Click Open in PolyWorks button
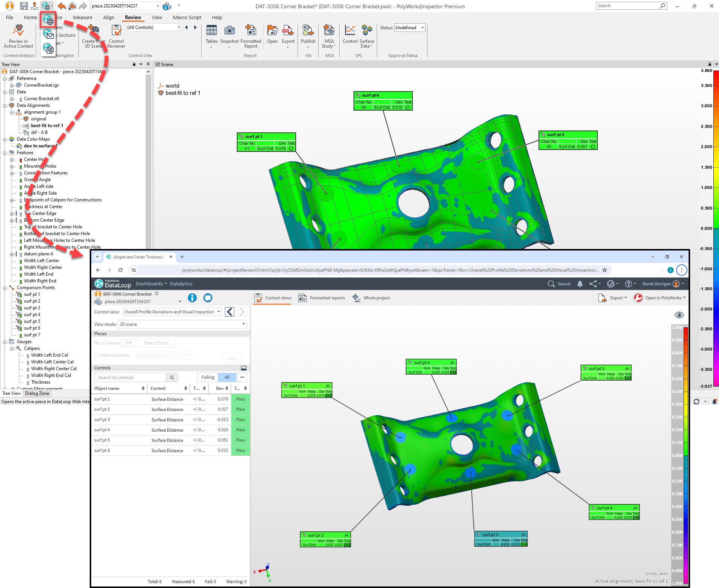The image size is (719, 588). [659, 298]
